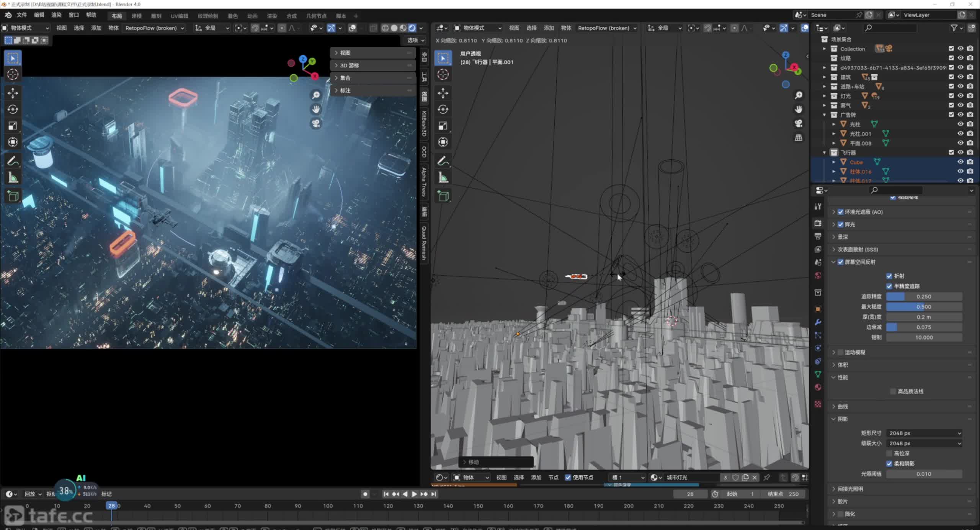Open the 移动 operator panel

coord(496,462)
